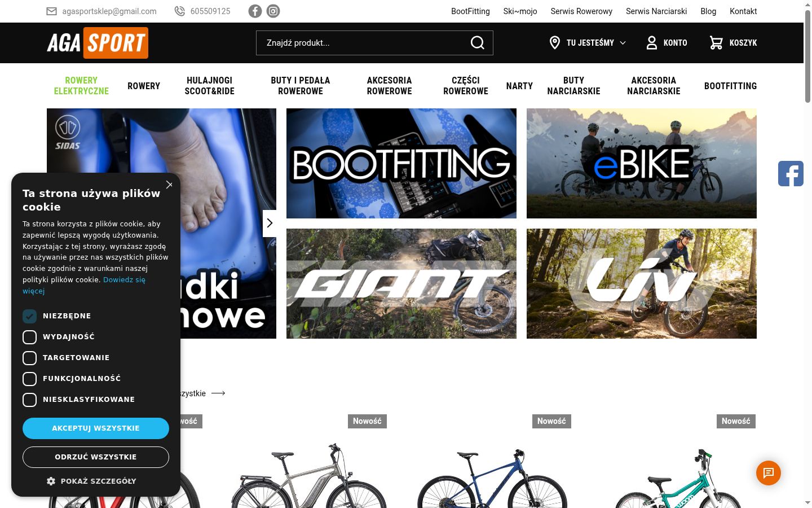812x508 pixels.
Task: Toggle the Niezbędne cookie checkbox
Action: pyautogui.click(x=29, y=316)
